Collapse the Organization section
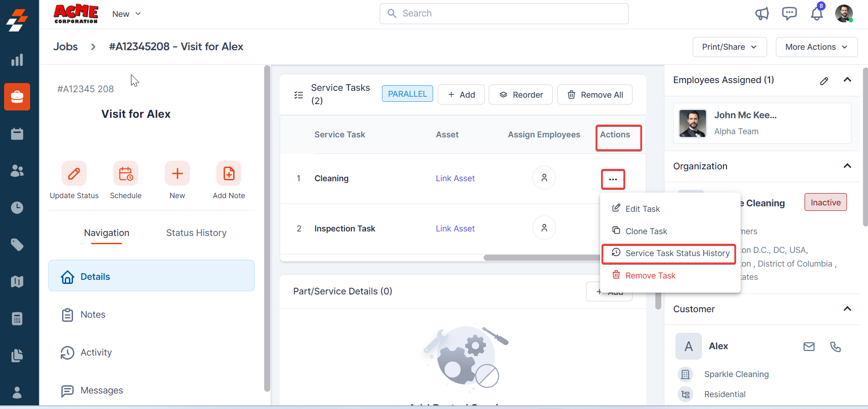Viewport: 868px width, 409px height. (x=847, y=166)
